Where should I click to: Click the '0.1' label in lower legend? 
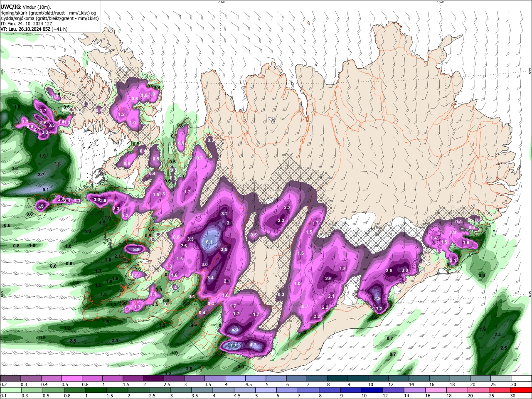(3, 396)
